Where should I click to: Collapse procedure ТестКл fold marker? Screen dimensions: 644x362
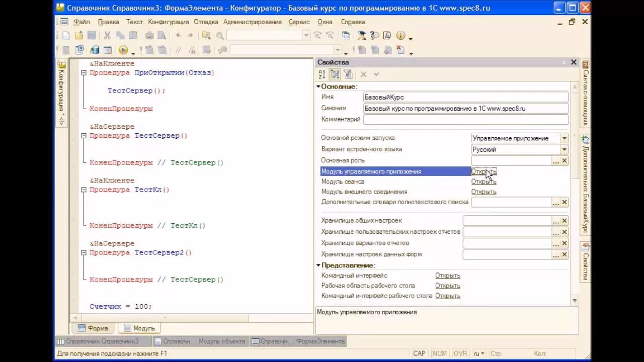click(x=84, y=190)
